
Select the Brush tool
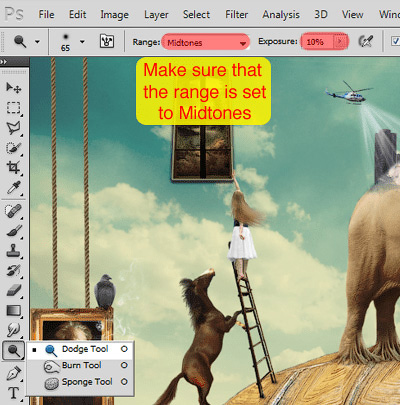tap(14, 230)
